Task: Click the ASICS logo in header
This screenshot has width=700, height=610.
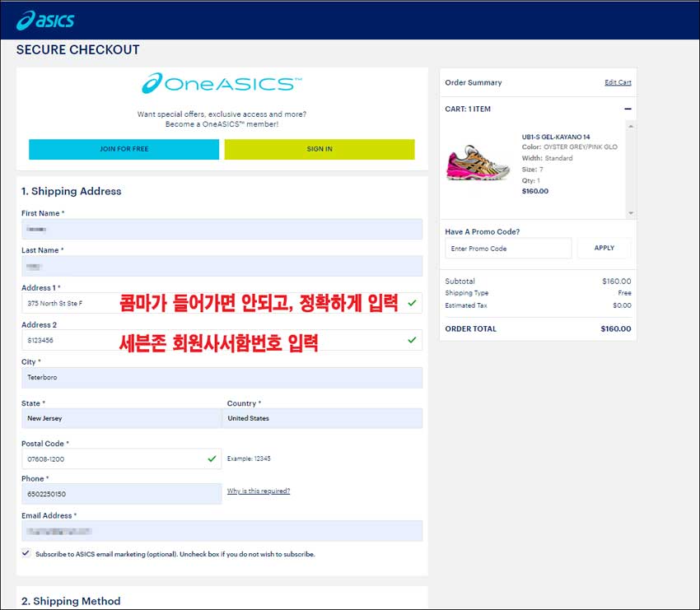Action: coord(45,21)
